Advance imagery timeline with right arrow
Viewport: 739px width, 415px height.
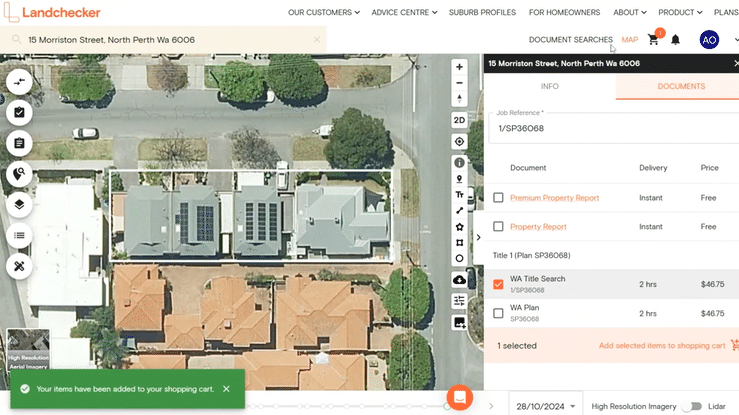click(491, 406)
